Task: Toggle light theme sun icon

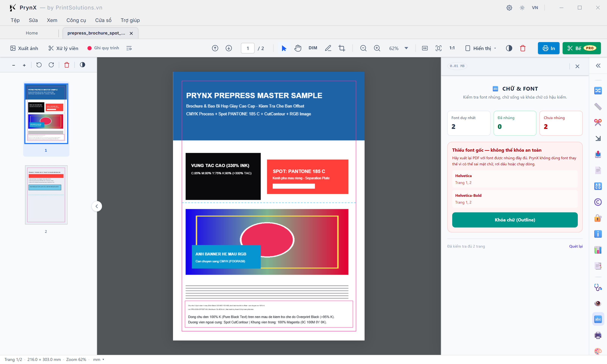Action: [x=522, y=8]
